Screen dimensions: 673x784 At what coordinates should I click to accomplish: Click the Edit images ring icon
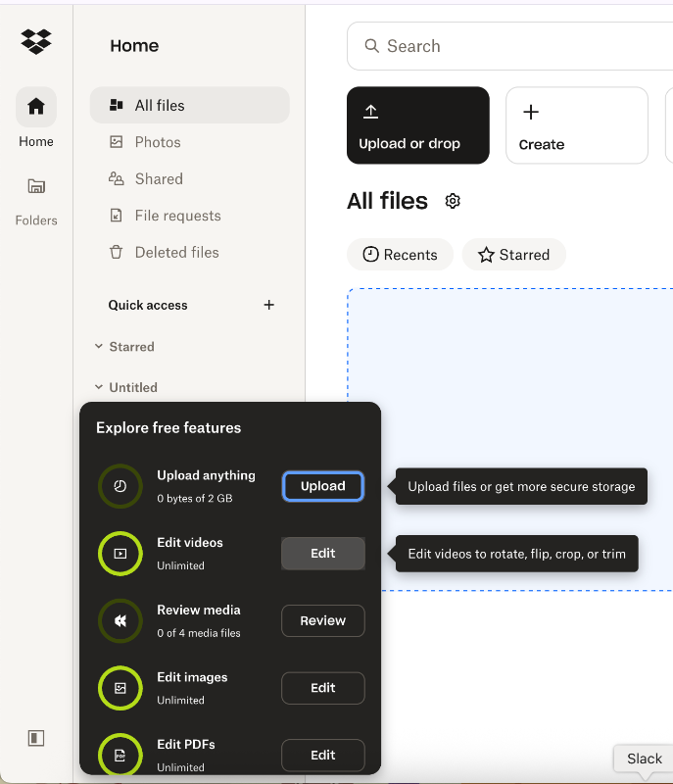click(x=120, y=688)
